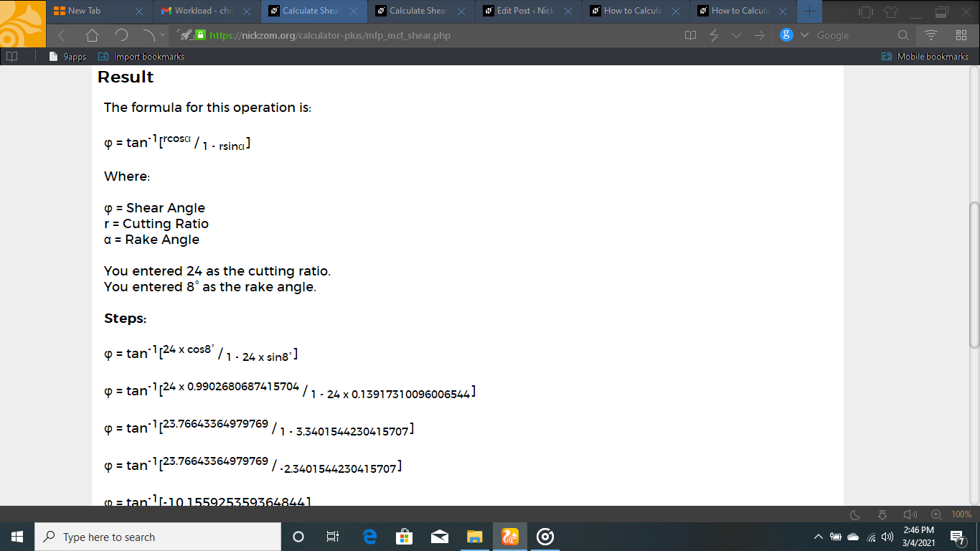
Task: Open the t-shirt themes icon
Action: point(890,11)
